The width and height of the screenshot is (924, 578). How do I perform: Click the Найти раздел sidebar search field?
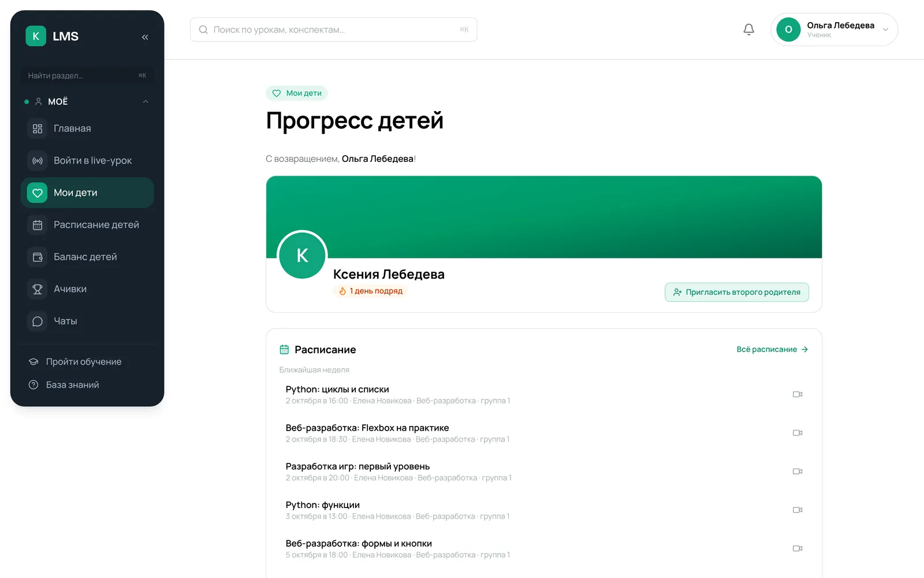pos(87,76)
